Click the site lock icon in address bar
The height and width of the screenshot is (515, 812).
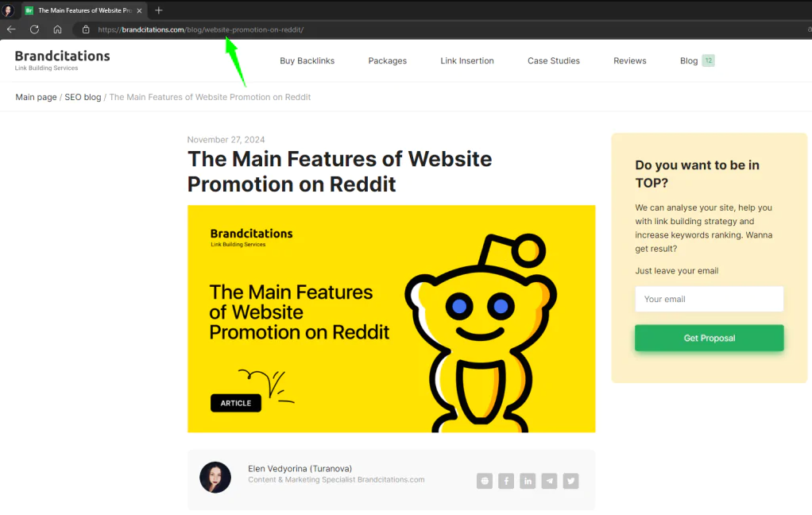(x=86, y=29)
